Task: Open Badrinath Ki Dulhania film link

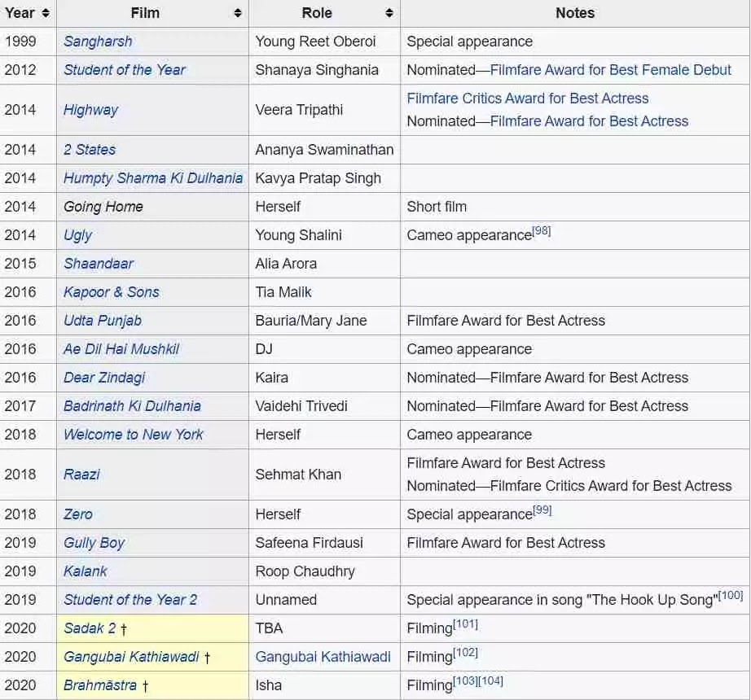Action: pos(132,406)
